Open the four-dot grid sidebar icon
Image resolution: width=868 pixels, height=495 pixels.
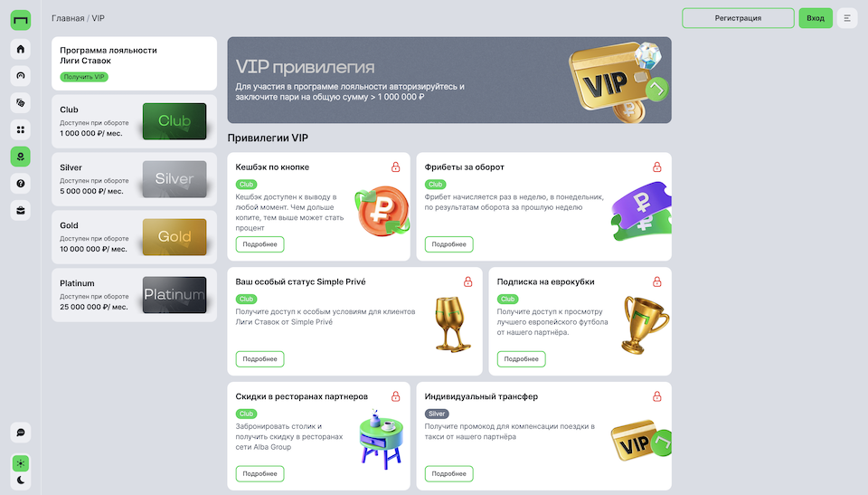tap(21, 129)
